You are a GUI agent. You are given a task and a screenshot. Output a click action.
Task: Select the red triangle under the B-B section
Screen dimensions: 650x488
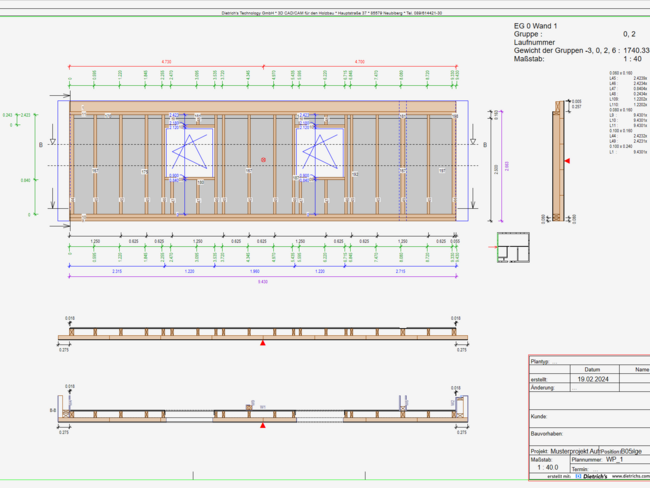263,425
